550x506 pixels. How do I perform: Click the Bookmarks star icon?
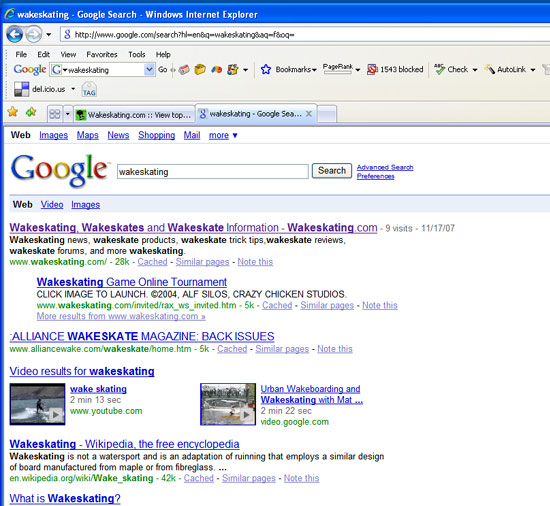(266, 69)
